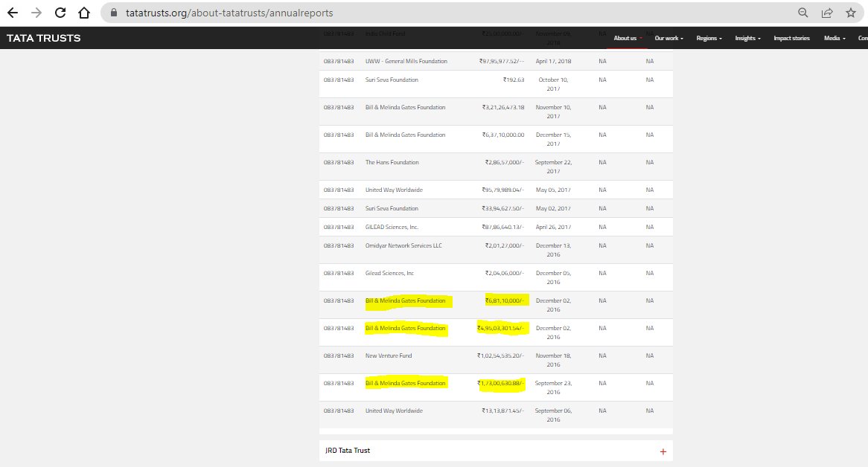Click amount ₹95,79,989.04/-
Image resolution: width=868 pixels, height=467 pixels.
[x=502, y=190]
